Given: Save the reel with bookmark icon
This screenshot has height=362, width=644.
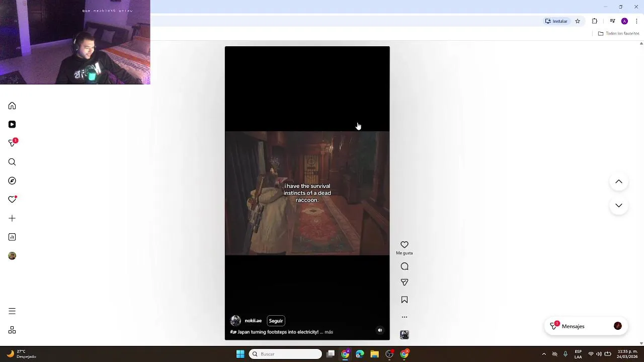Looking at the screenshot, I should click(x=405, y=300).
